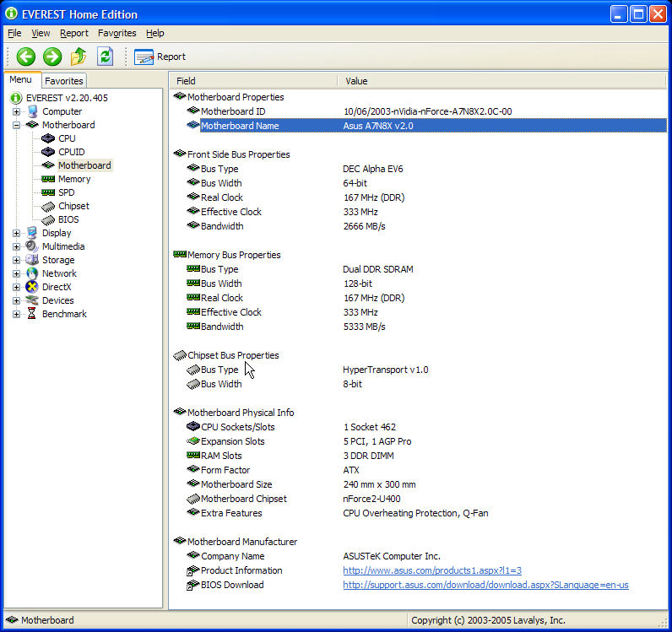Click the Multimedia speaker icon
672x632 pixels.
(x=32, y=246)
